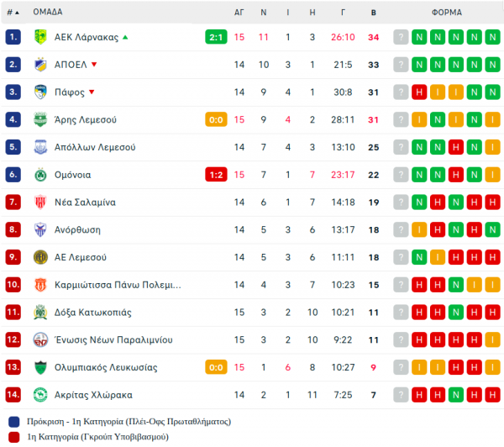This screenshot has width=504, height=447.
Task: Click the grey ? next-match box for ΑΠΟΕΛ
Action: pyautogui.click(x=401, y=65)
